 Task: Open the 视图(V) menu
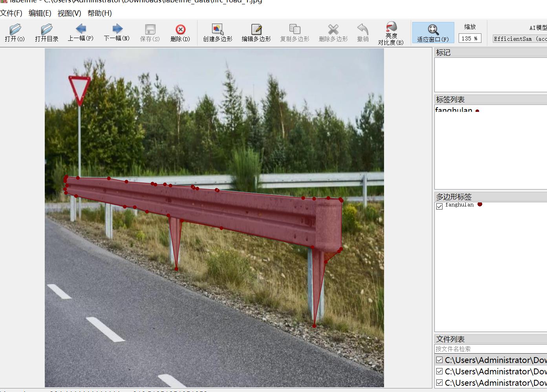(x=69, y=13)
